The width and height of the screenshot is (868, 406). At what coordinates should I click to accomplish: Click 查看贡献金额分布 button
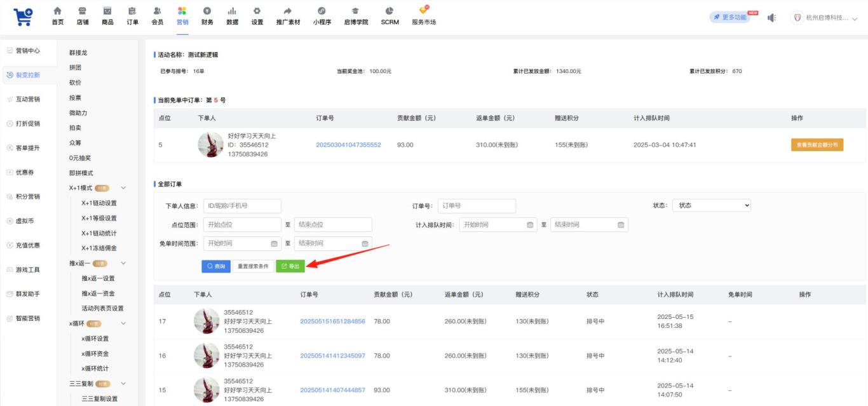(817, 145)
